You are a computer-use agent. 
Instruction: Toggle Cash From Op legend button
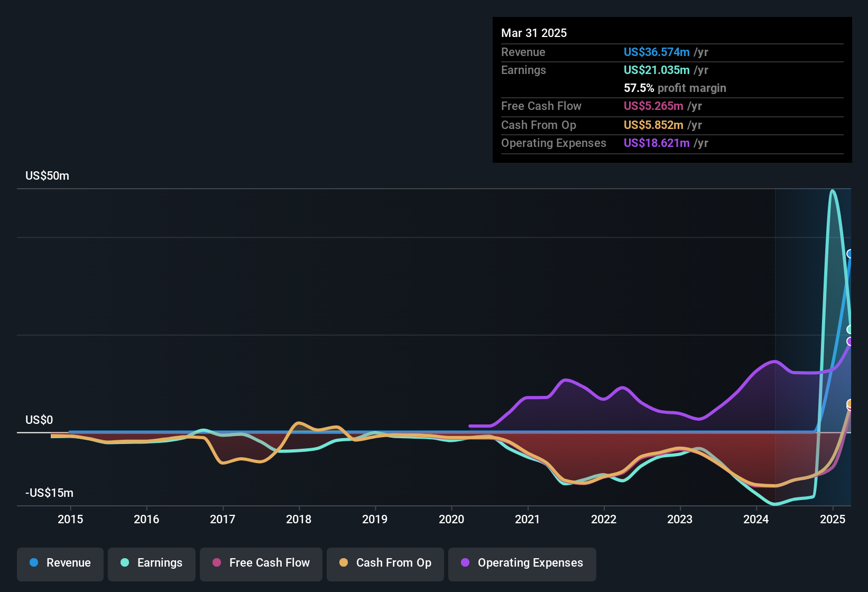(x=385, y=563)
